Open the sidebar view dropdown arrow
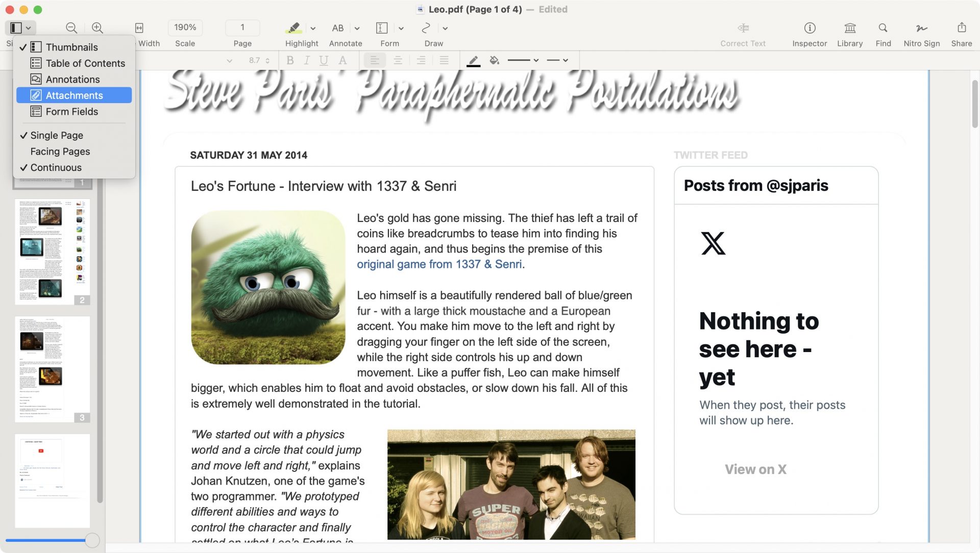This screenshot has height=553, width=980. tap(29, 28)
